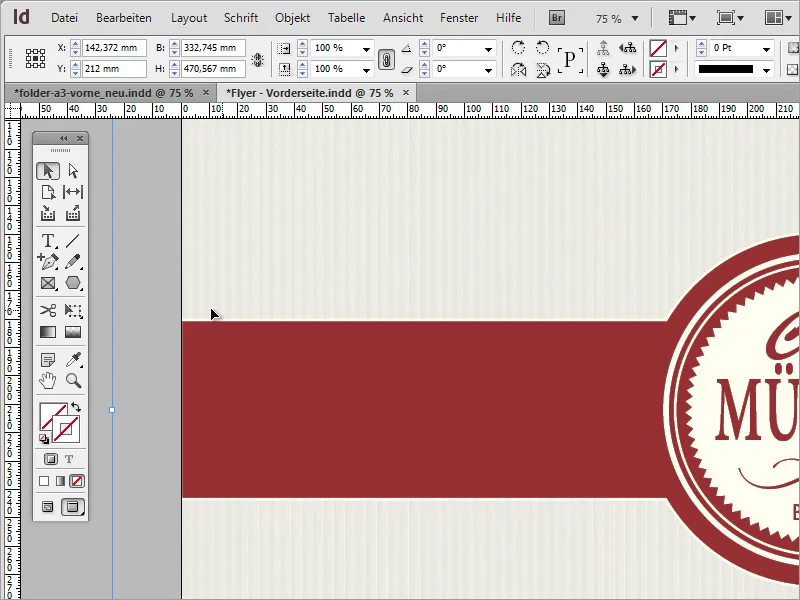This screenshot has height=600, width=800.
Task: Apply gradient button in tools panel
Action: pyautogui.click(x=60, y=481)
